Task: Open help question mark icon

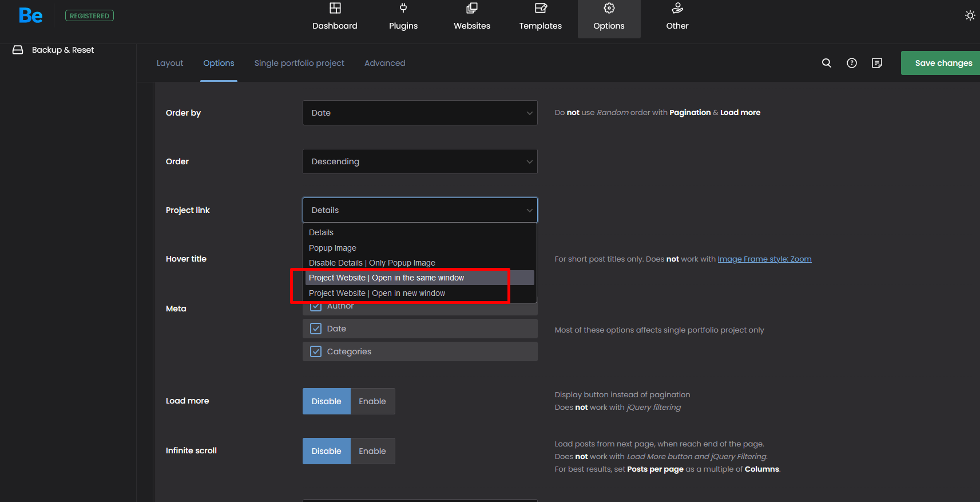Action: 852,63
